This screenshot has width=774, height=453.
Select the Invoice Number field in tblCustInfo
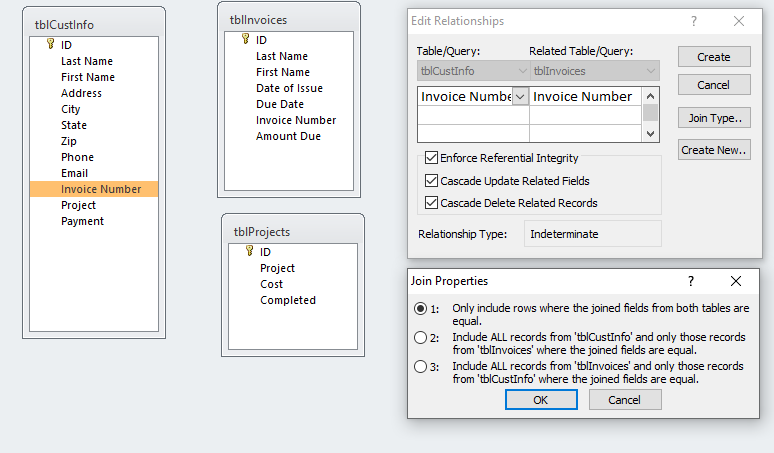point(101,189)
